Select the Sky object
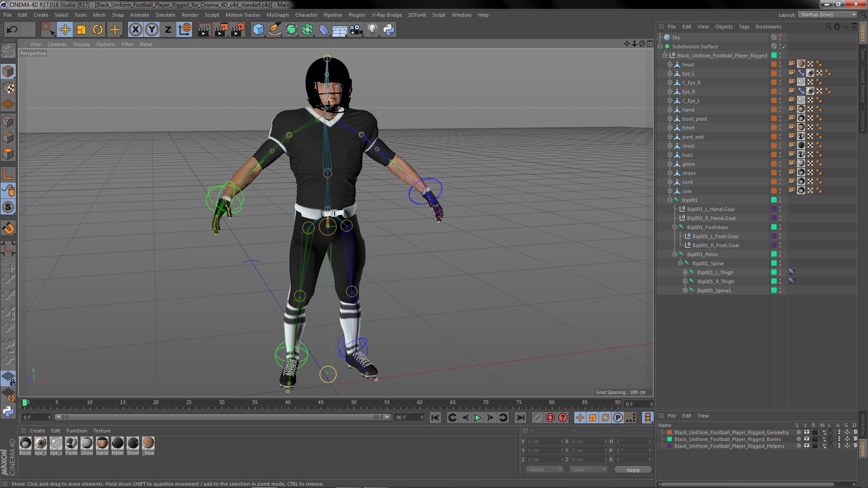This screenshot has width=868, height=488. coord(676,38)
